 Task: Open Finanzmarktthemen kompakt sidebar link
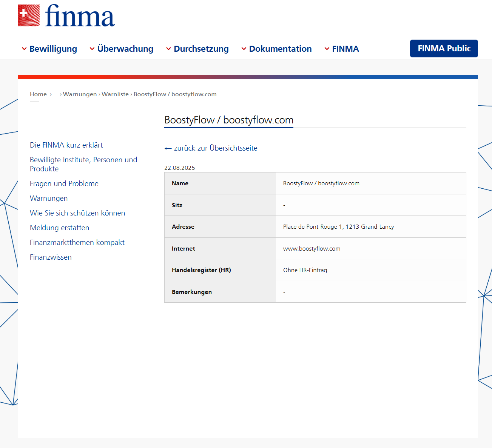click(77, 242)
